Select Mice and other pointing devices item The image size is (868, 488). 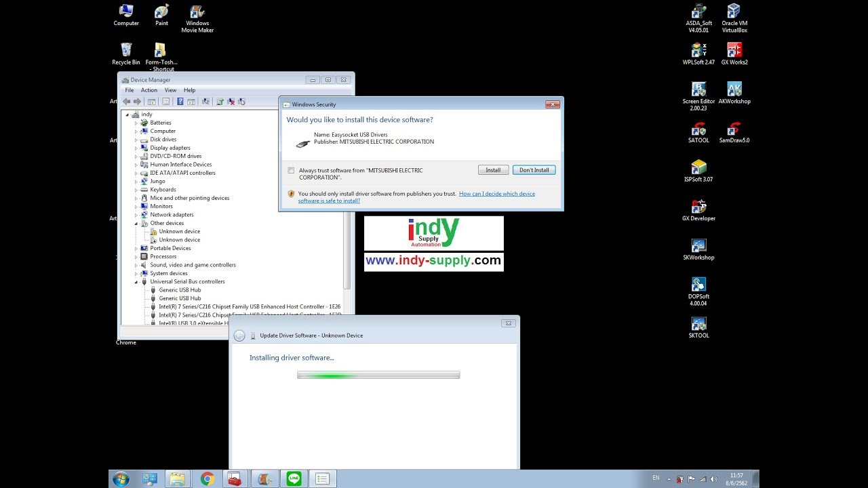click(x=189, y=198)
